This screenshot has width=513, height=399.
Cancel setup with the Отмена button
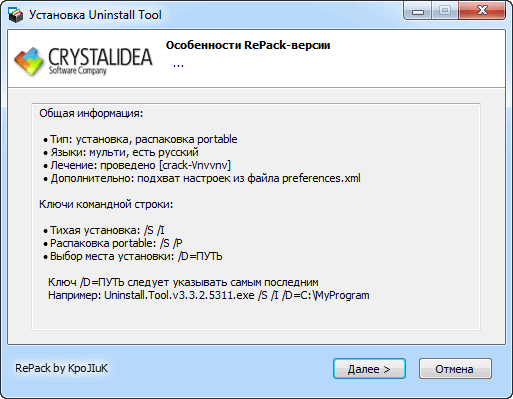[x=455, y=369]
